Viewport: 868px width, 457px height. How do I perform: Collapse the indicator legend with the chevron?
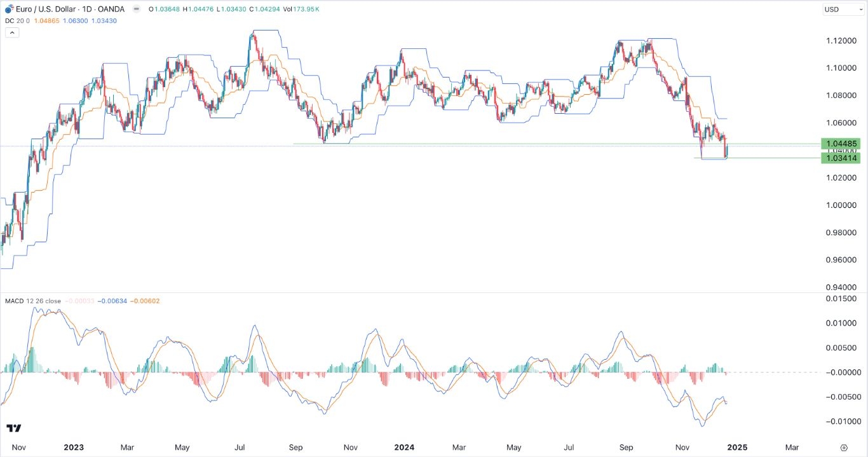click(x=12, y=32)
